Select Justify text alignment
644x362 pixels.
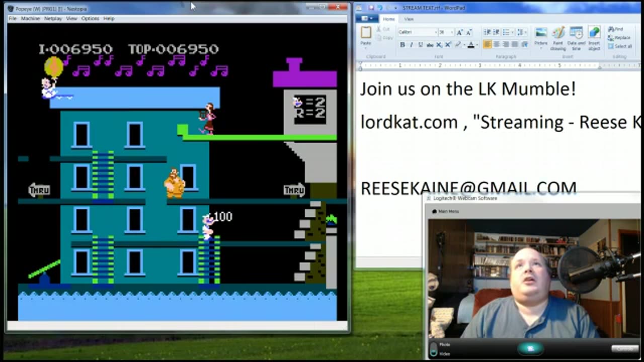coord(515,44)
